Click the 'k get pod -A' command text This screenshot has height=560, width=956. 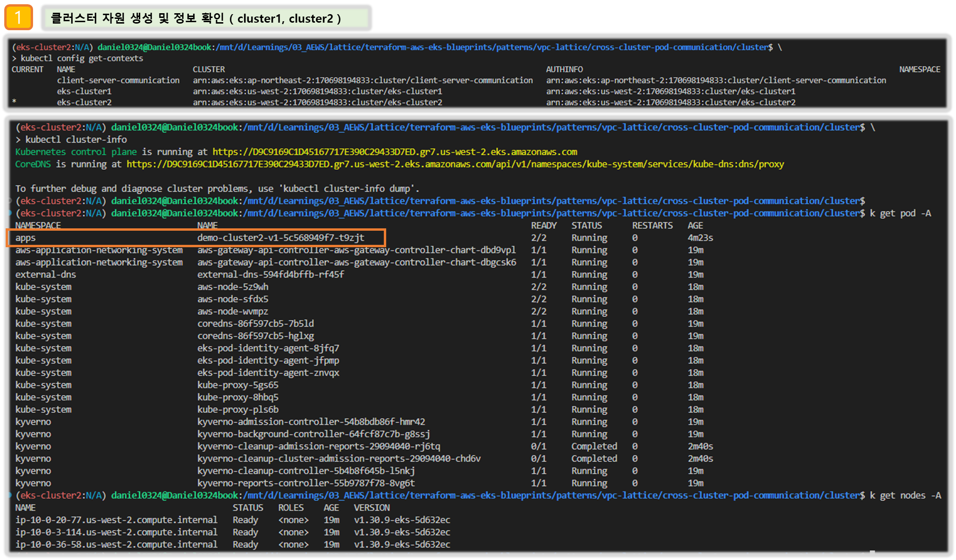point(900,213)
